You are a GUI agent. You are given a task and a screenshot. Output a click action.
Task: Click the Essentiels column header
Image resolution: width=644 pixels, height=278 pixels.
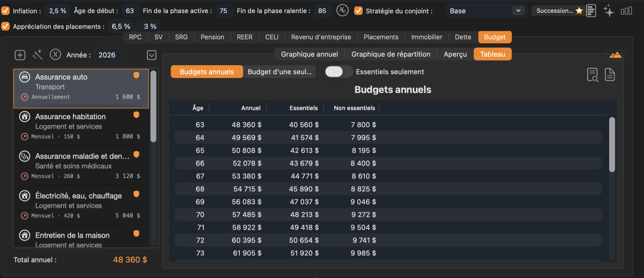click(x=303, y=108)
